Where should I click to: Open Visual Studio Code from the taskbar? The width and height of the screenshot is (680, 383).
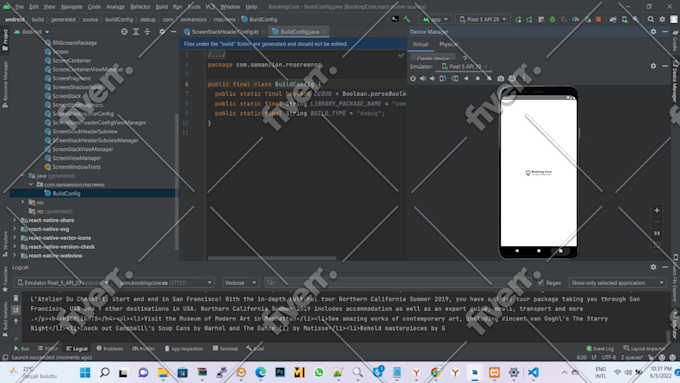click(x=533, y=373)
